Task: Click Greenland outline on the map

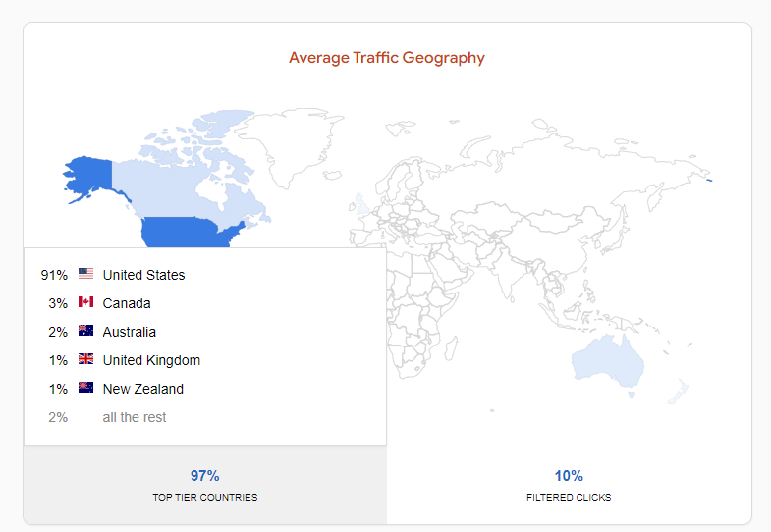Action: point(290,142)
